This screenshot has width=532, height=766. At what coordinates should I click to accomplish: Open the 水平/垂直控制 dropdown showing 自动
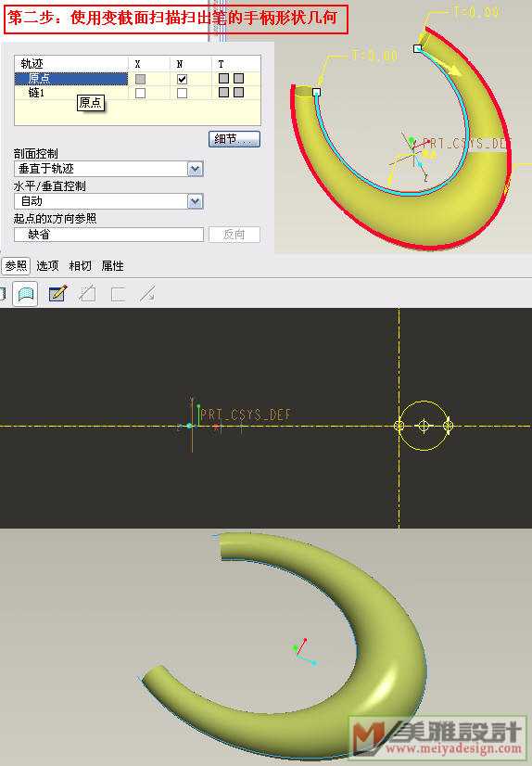point(108,201)
